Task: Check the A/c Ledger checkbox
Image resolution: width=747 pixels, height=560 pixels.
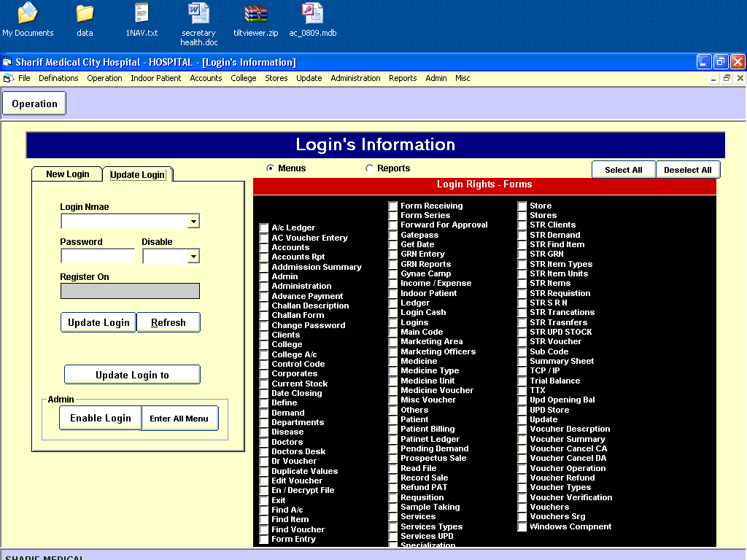Action: coord(263,227)
